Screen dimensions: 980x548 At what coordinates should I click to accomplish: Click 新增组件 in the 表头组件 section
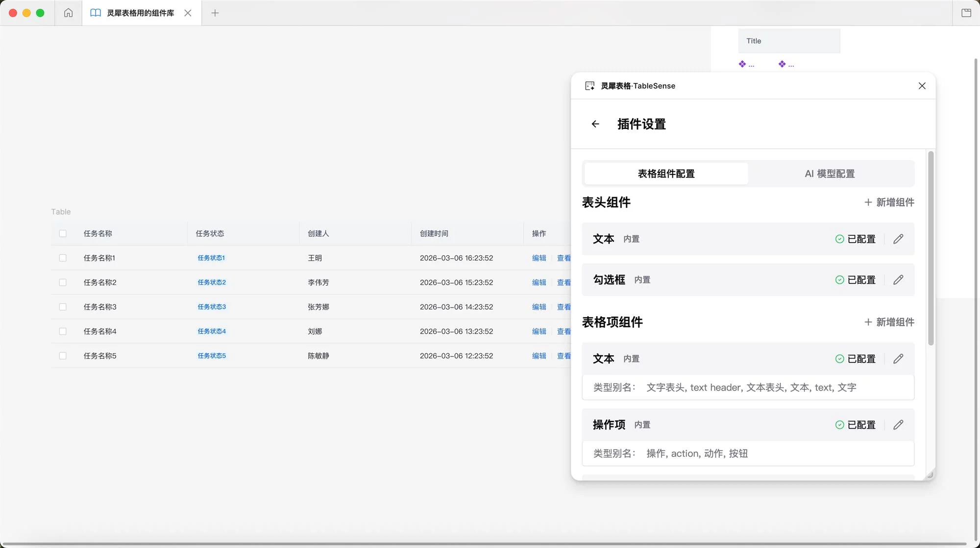(888, 202)
